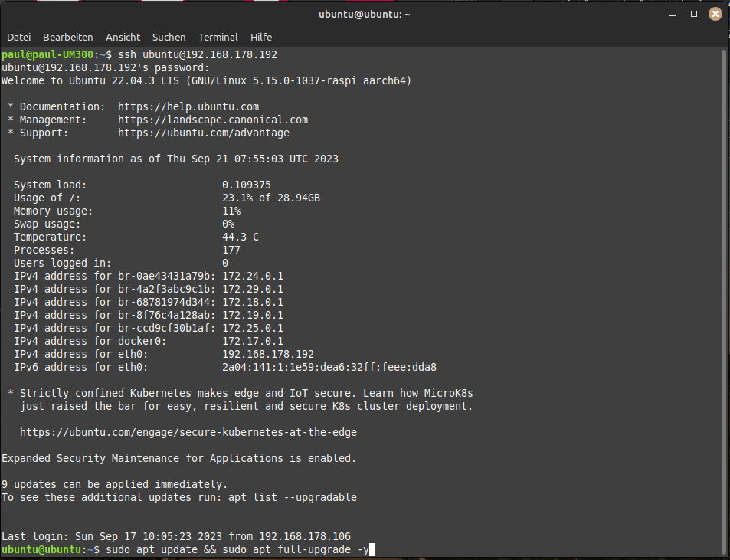
Task: Open the Hilfe menu
Action: point(261,37)
